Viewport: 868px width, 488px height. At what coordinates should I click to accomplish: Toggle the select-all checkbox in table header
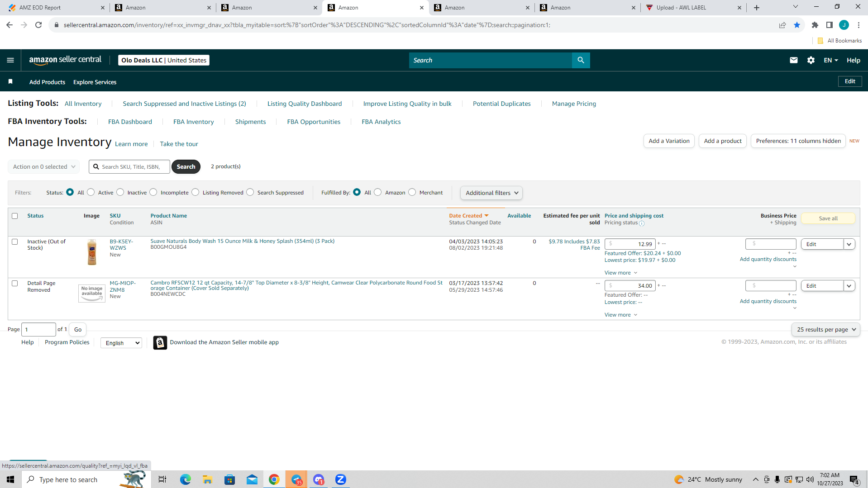[15, 216]
